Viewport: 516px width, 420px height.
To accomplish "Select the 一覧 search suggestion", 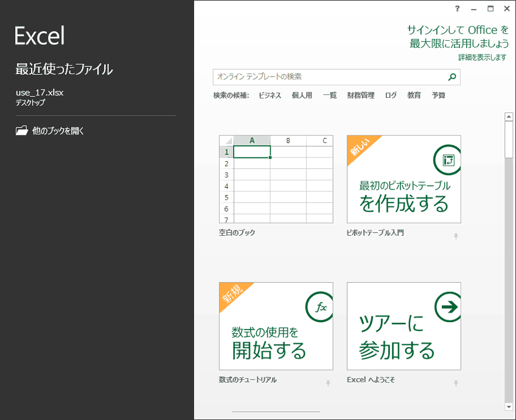I will 330,95.
